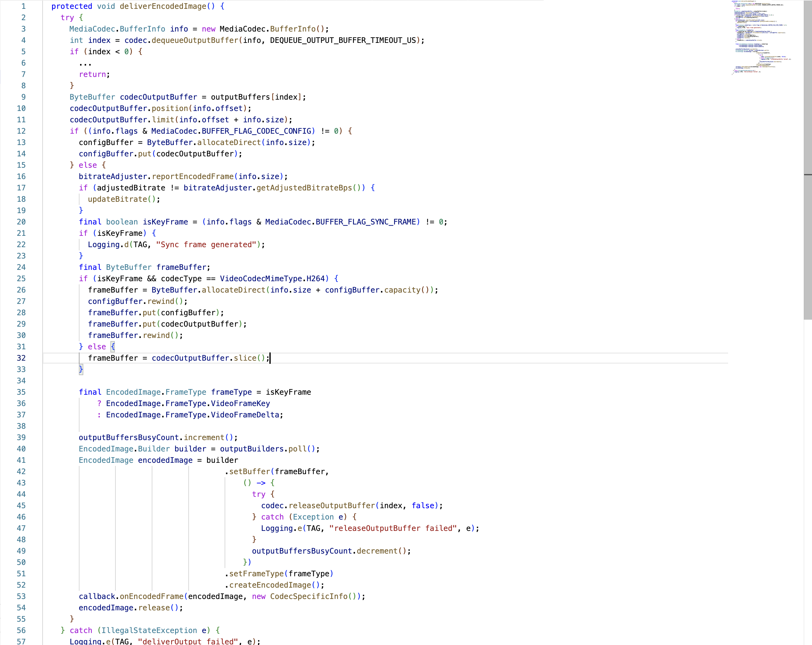Click 'outputBuilders' on line 40

(x=252, y=449)
